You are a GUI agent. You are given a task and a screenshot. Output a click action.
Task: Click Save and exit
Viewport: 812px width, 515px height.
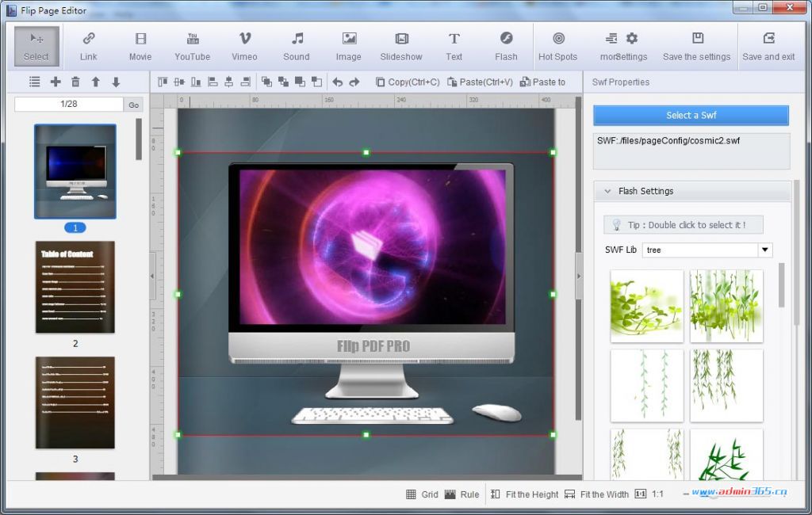coord(768,46)
